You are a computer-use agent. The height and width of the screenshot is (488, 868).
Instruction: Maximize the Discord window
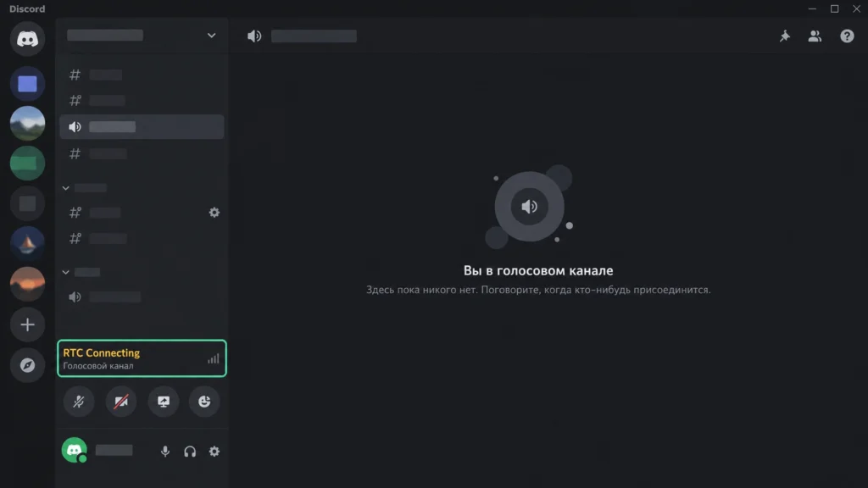pos(834,8)
